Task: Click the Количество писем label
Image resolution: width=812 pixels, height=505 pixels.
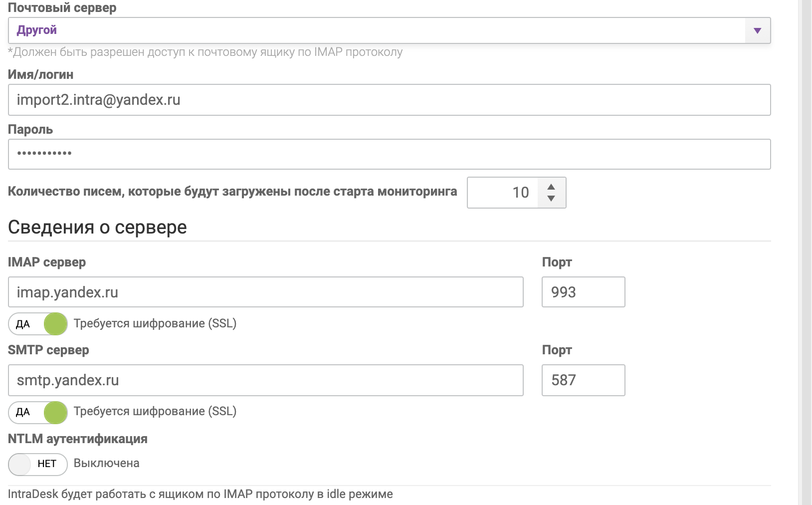Action: tap(232, 192)
